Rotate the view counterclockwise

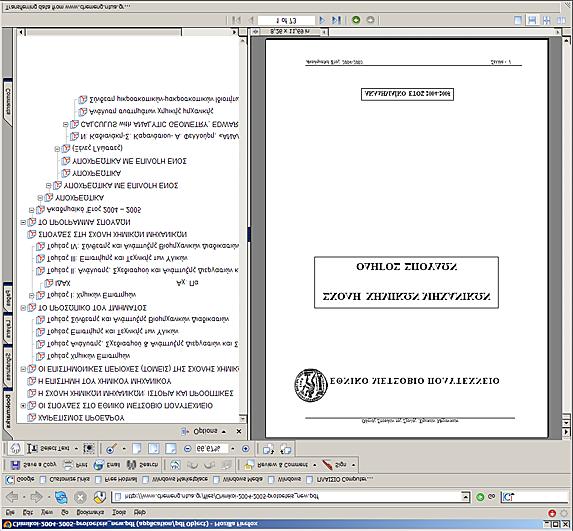[286, 448]
